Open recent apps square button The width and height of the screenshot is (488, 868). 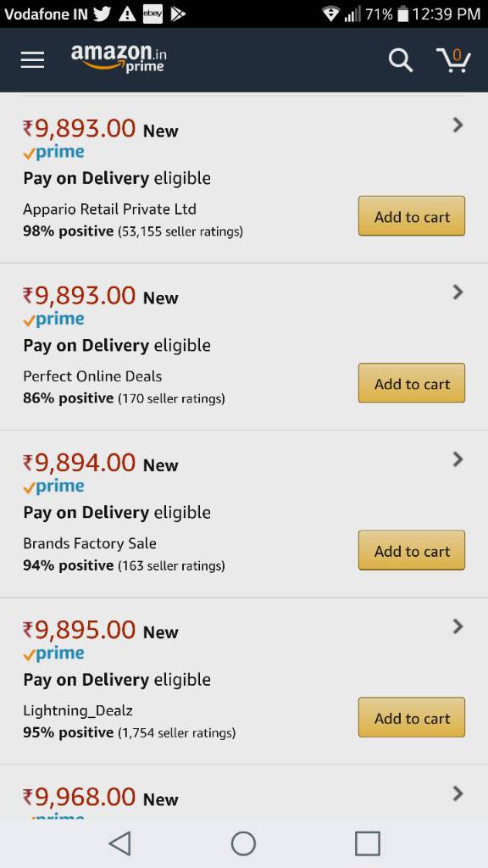(x=368, y=843)
